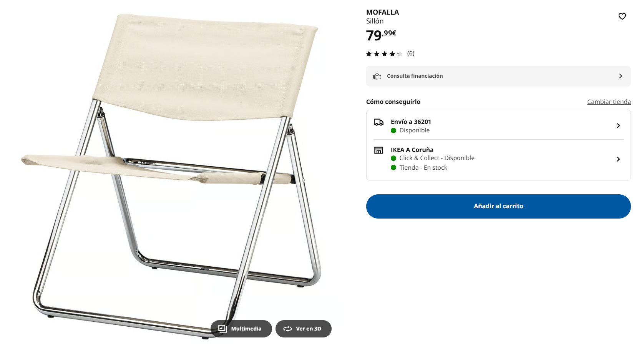Select the Consulta financiación text

[415, 76]
